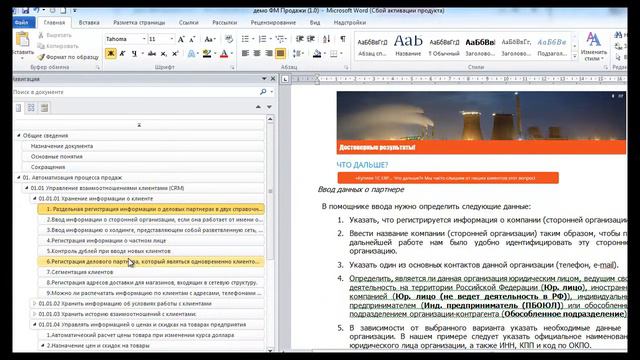Select 'Подзагол...' style in gallery
Viewport: 640px width, 360px height.
pos(551,46)
